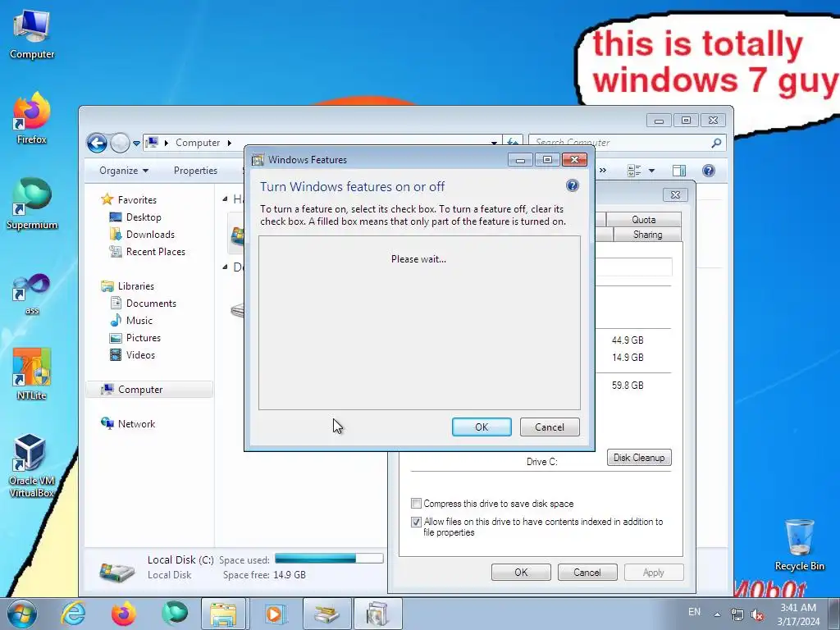Select Network in the navigation pane
The image size is (840, 630).
coord(136,424)
